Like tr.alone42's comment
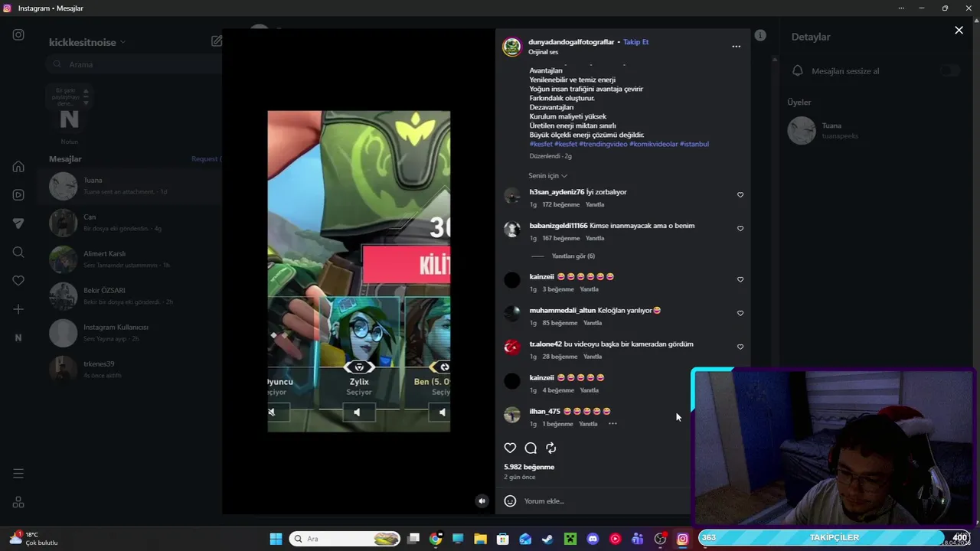The image size is (980, 551). [x=740, y=347]
